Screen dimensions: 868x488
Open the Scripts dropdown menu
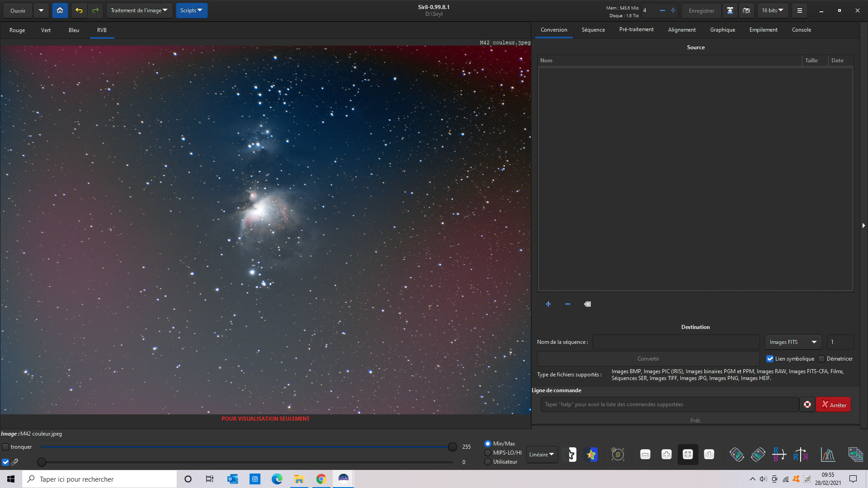(191, 10)
